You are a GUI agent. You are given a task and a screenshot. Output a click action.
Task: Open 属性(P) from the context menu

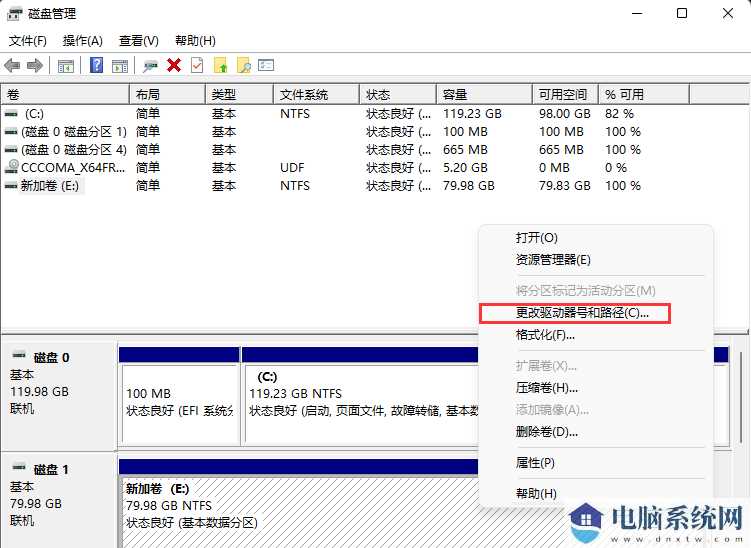click(535, 463)
